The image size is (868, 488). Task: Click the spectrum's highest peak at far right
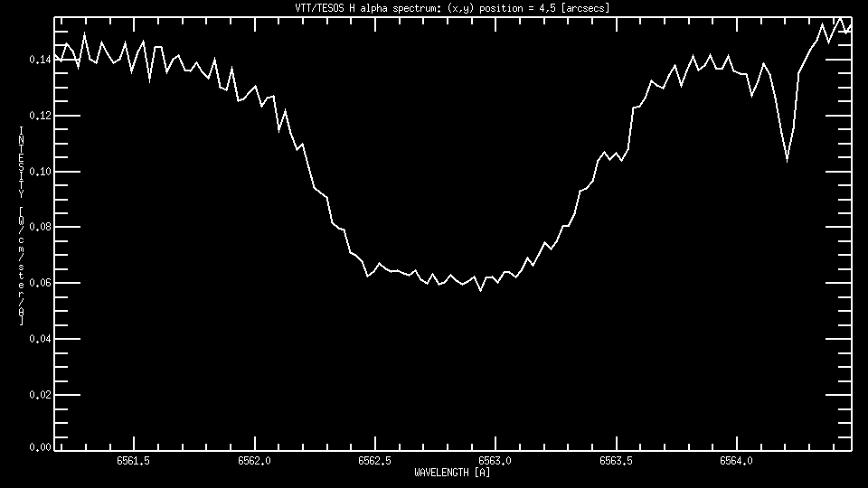840,17
